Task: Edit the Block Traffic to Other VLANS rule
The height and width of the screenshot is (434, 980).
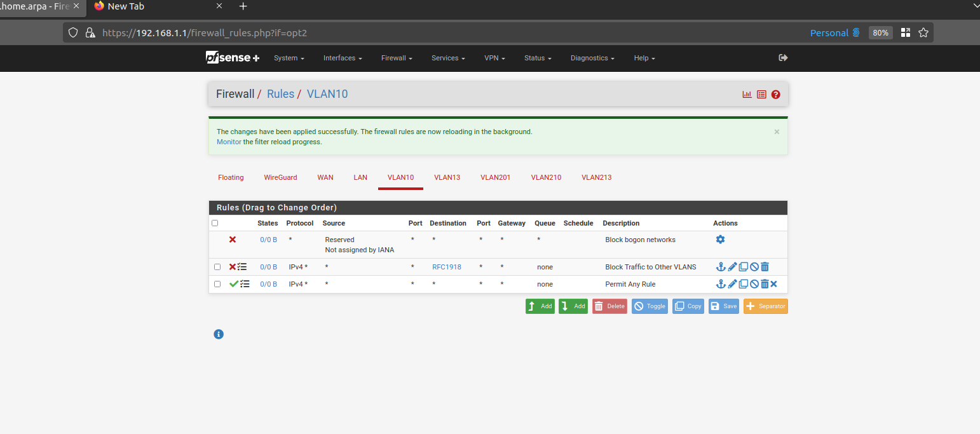Action: [732, 267]
